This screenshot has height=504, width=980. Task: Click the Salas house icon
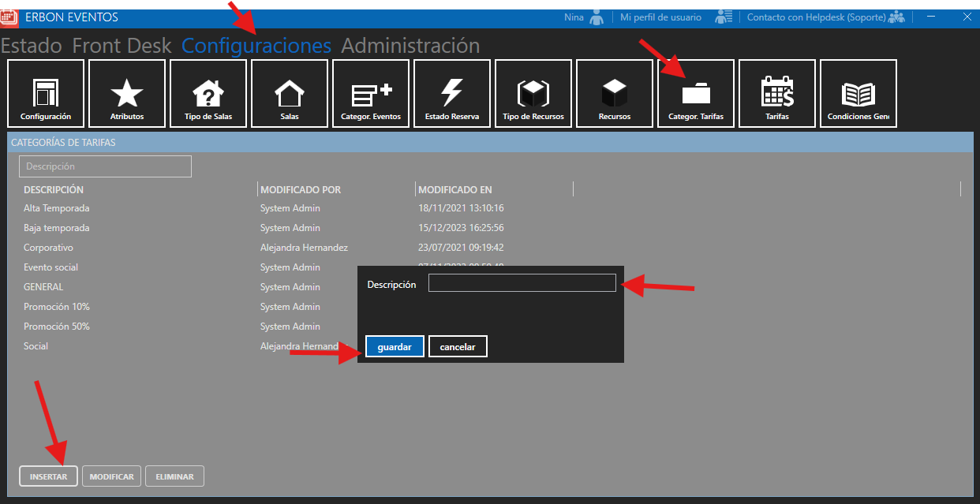point(290,93)
